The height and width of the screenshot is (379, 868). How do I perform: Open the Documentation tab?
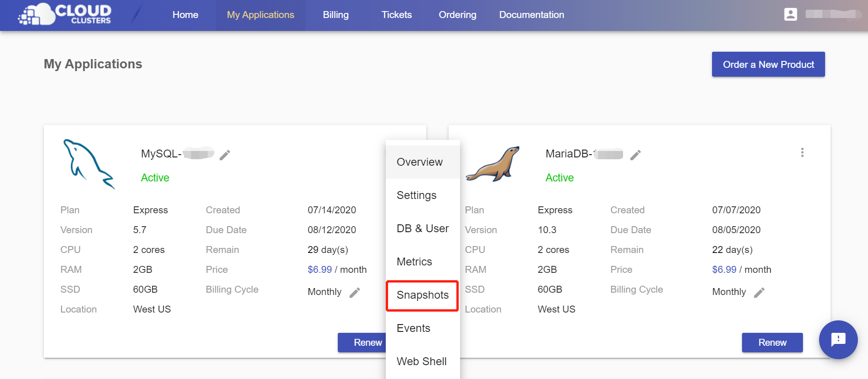(x=532, y=15)
